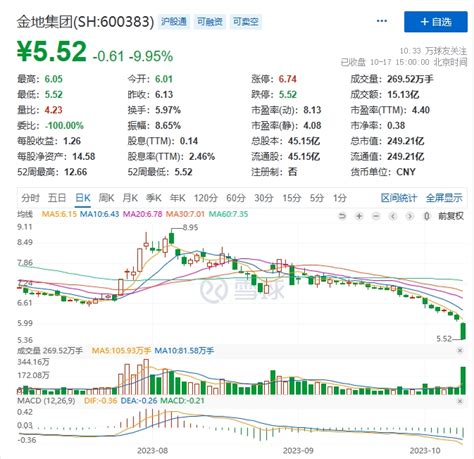Click the reset chart view icon
Viewport: 474px width, 459px height.
click(x=342, y=216)
